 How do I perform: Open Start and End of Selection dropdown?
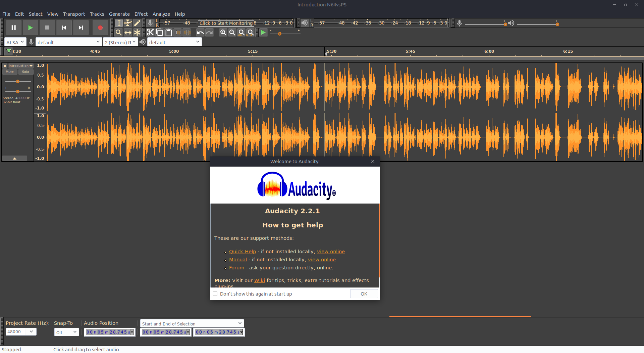coord(192,323)
